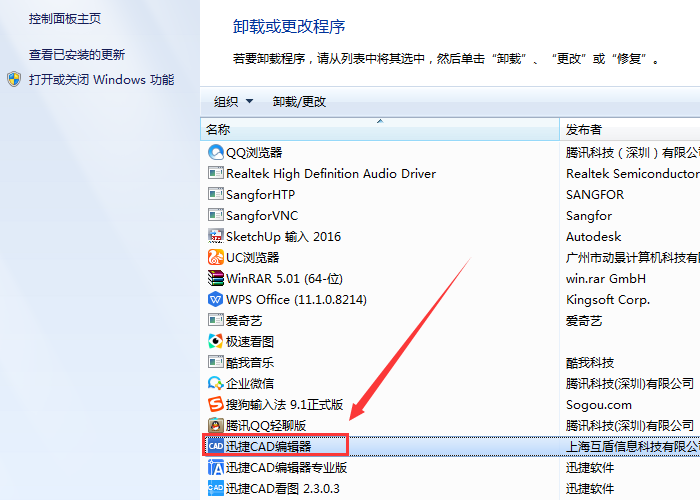
Task: Click the UC浏览器 orange icon
Action: pyautogui.click(x=216, y=257)
